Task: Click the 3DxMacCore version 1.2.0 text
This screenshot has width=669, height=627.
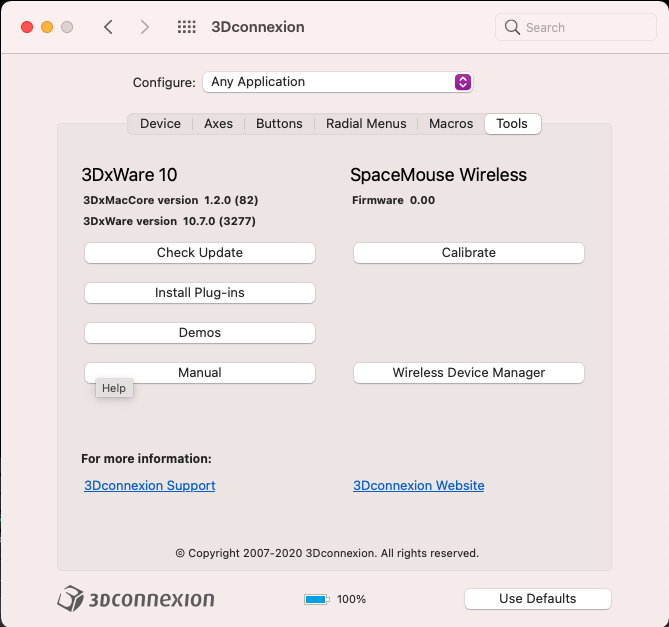Action: 171,200
